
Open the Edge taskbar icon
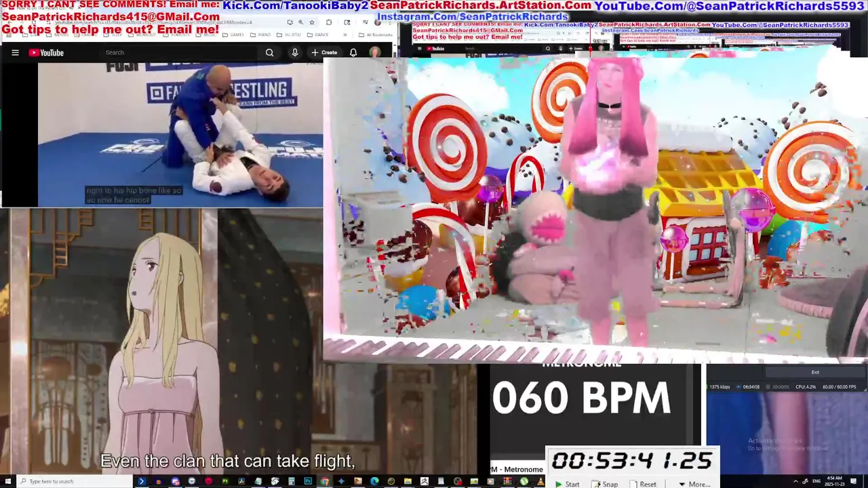tap(374, 481)
